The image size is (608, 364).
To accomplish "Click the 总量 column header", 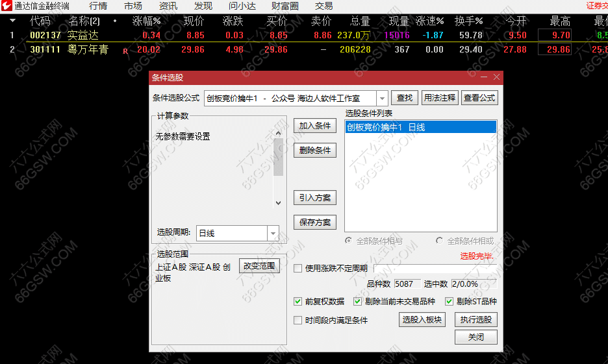I will (x=360, y=21).
